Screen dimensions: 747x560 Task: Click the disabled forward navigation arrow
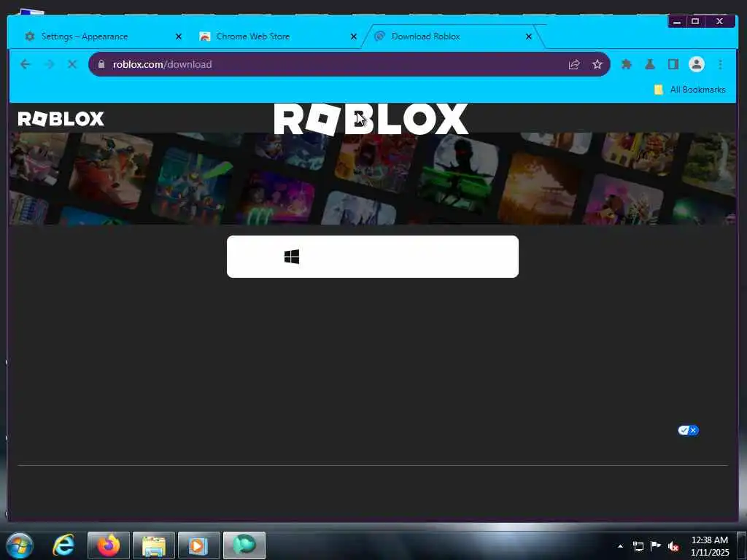point(49,64)
